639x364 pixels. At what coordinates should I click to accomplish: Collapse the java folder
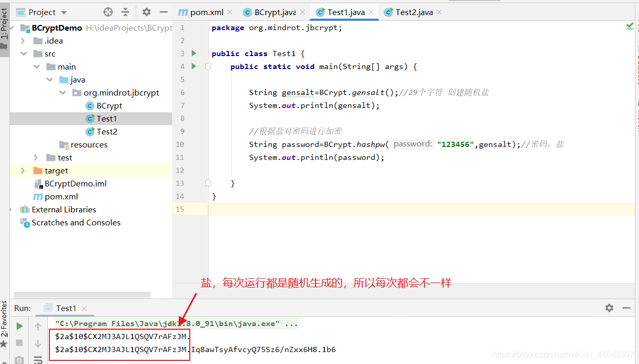tap(49, 79)
